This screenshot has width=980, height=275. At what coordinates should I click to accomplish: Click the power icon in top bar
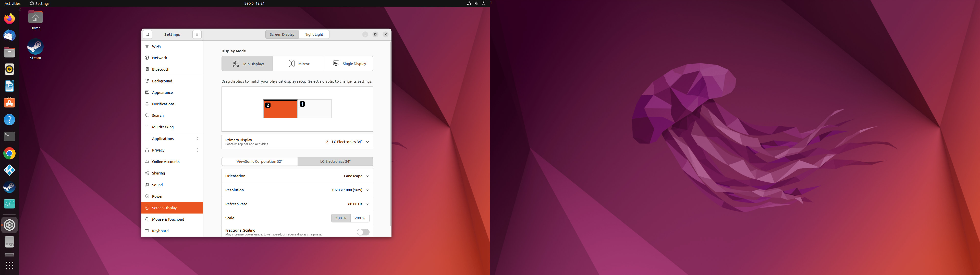click(x=484, y=3)
